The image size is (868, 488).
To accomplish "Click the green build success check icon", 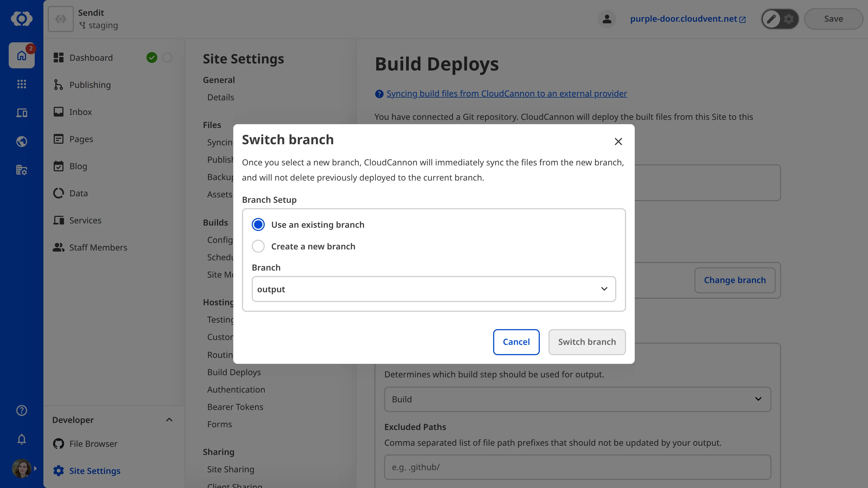I will click(x=152, y=57).
